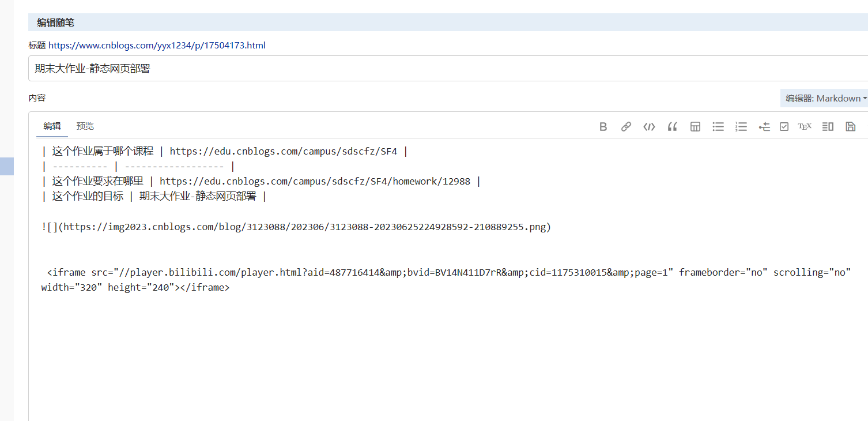Image resolution: width=868 pixels, height=421 pixels.
Task: Insert a numbered ordered list
Action: pyautogui.click(x=741, y=127)
